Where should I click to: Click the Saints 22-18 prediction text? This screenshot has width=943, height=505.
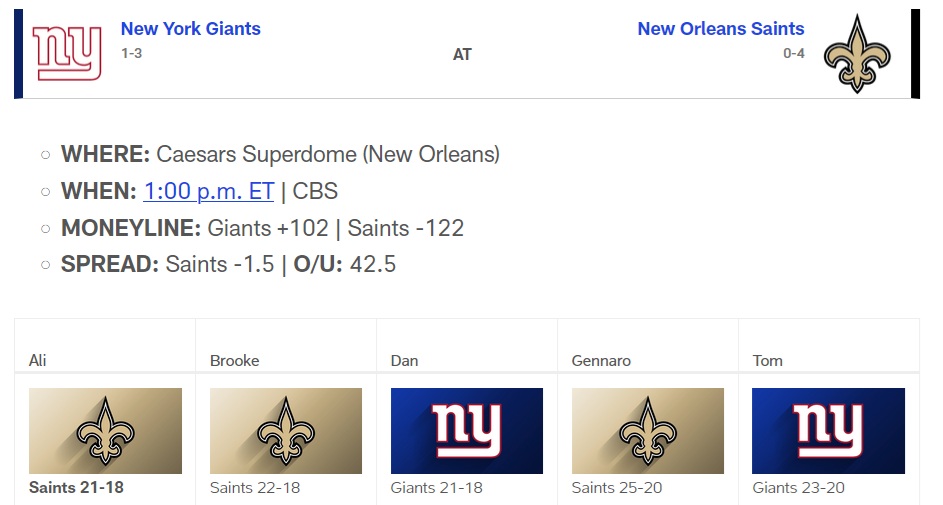(x=255, y=488)
